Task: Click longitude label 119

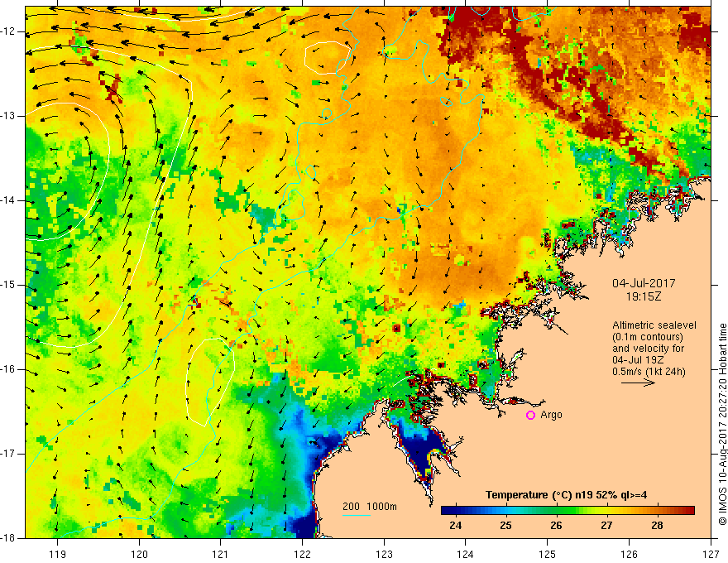Action: [x=58, y=554]
